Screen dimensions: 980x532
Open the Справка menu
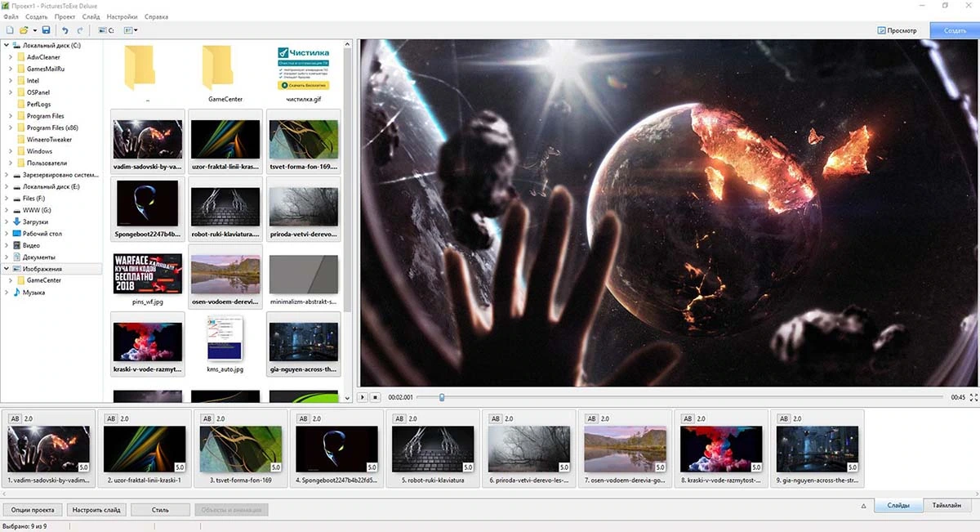pyautogui.click(x=157, y=16)
